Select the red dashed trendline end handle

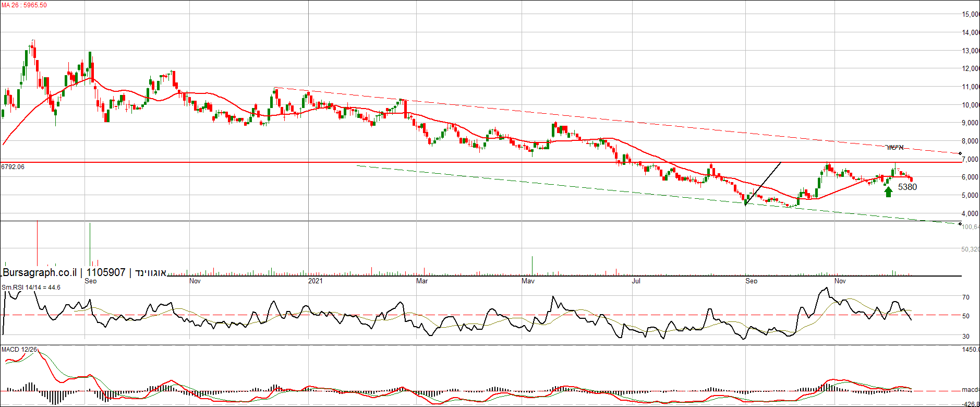(960, 153)
